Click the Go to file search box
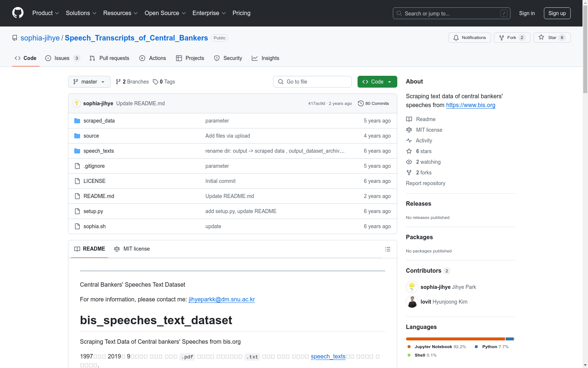 pyautogui.click(x=312, y=82)
